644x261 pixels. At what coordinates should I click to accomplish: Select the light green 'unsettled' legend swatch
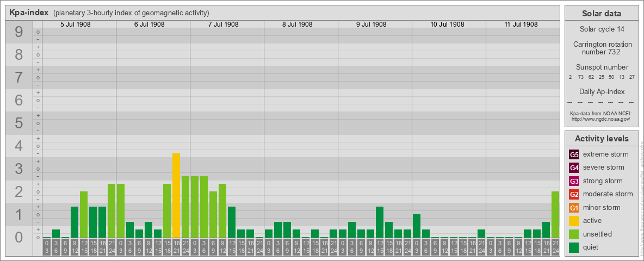tap(574, 234)
